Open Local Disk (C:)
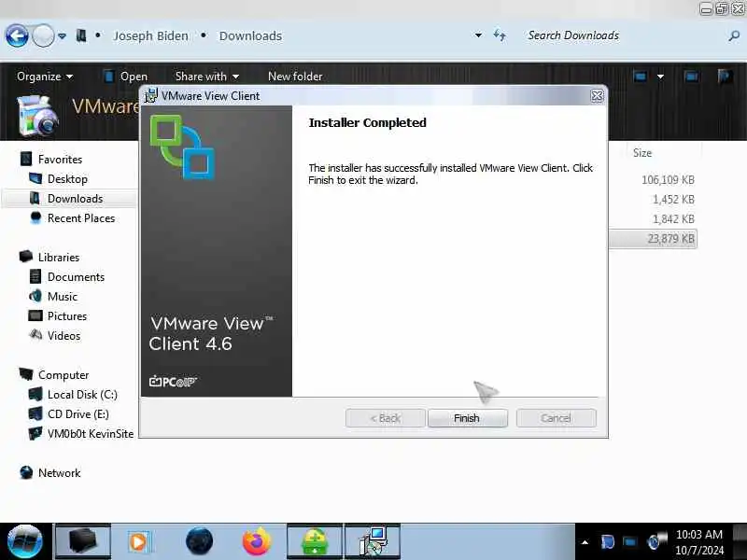Viewport: 747px width, 560px height. coord(82,394)
